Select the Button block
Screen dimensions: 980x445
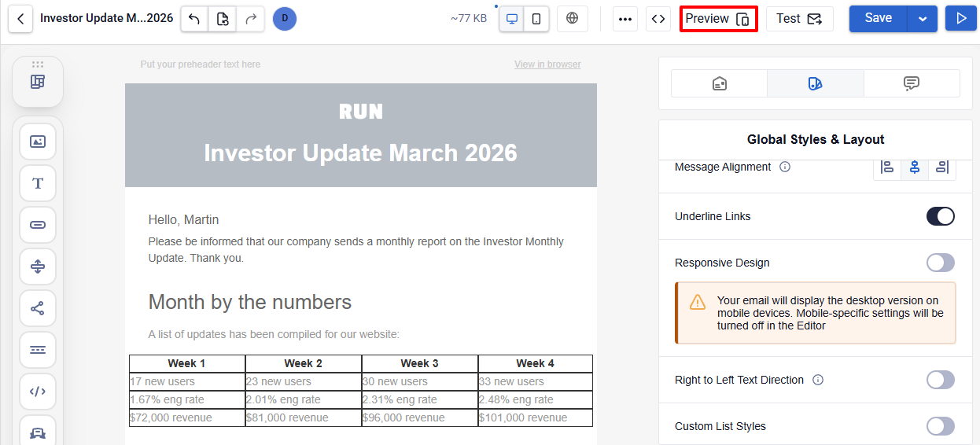(38, 225)
